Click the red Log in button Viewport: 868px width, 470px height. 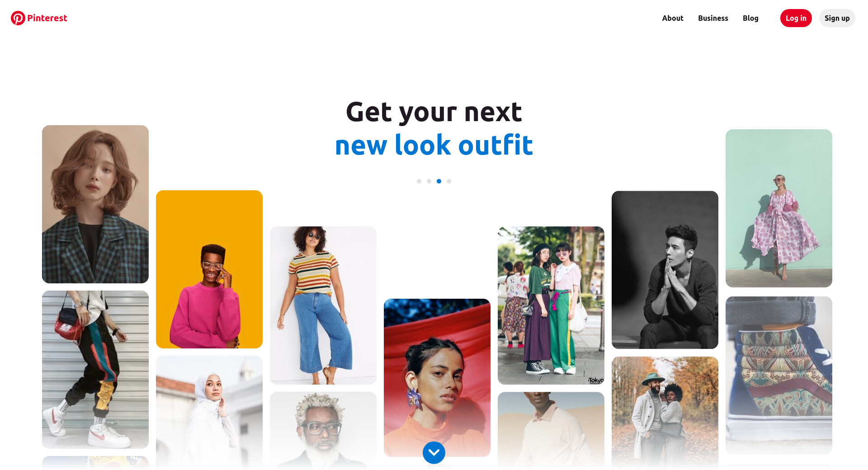[796, 18]
